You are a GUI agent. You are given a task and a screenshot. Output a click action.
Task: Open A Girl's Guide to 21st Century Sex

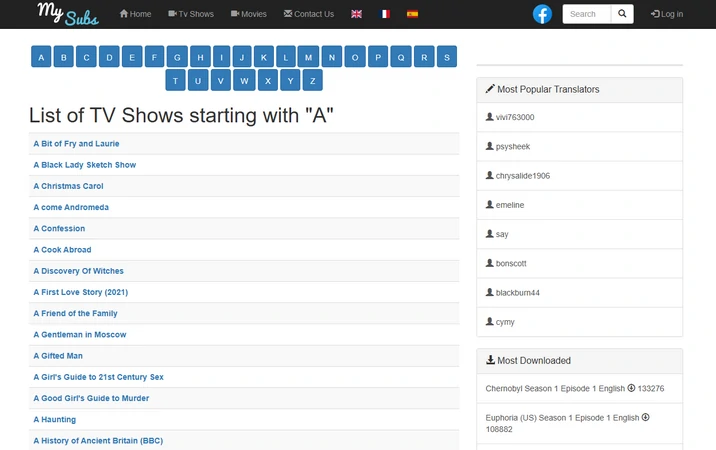99,377
